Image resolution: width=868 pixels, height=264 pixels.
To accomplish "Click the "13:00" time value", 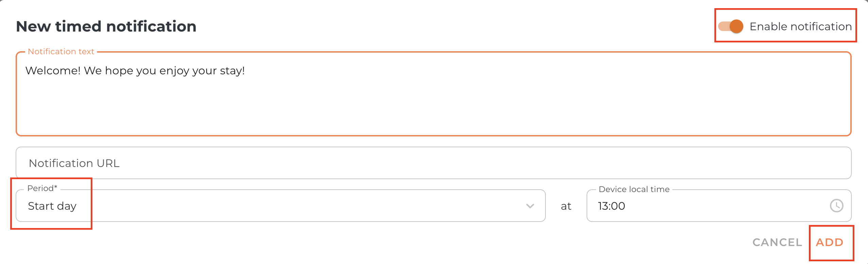I will tap(611, 206).
